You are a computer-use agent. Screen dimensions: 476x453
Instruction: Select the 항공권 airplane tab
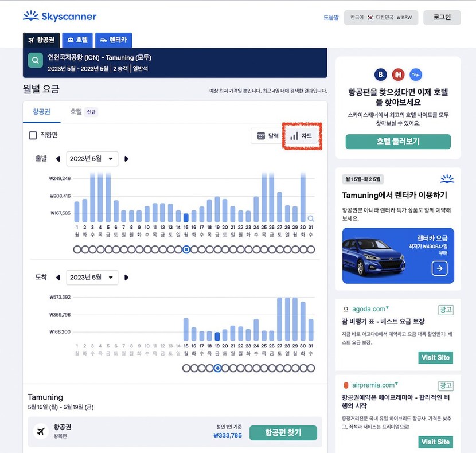point(41,40)
